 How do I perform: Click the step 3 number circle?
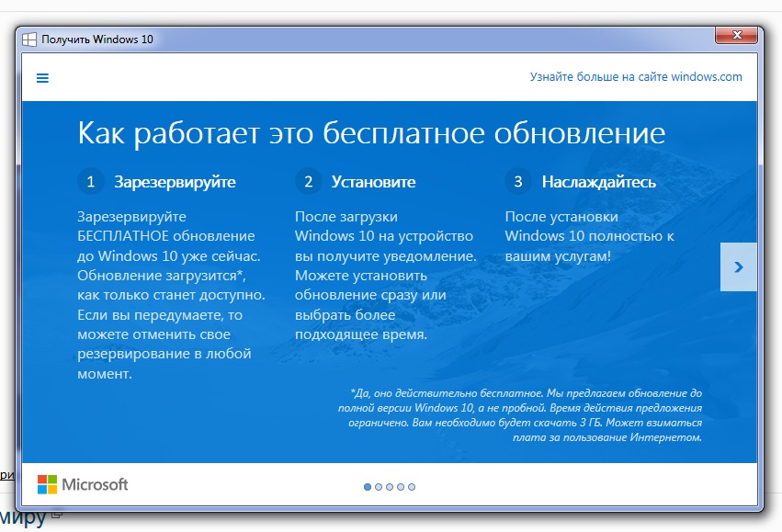(518, 182)
